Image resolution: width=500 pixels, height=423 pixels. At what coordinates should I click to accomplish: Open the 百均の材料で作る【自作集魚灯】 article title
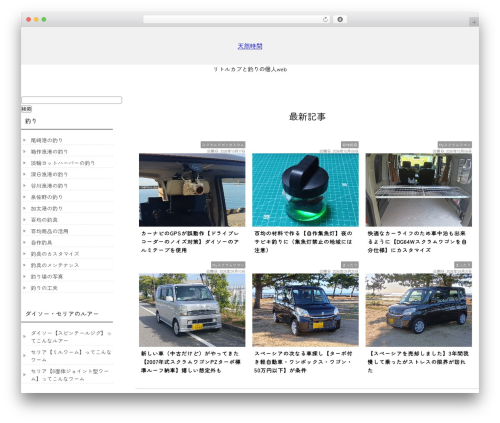[303, 242]
